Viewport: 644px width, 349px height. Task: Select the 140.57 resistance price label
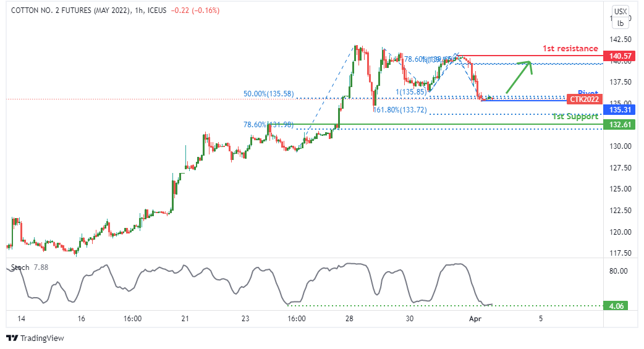coord(620,56)
